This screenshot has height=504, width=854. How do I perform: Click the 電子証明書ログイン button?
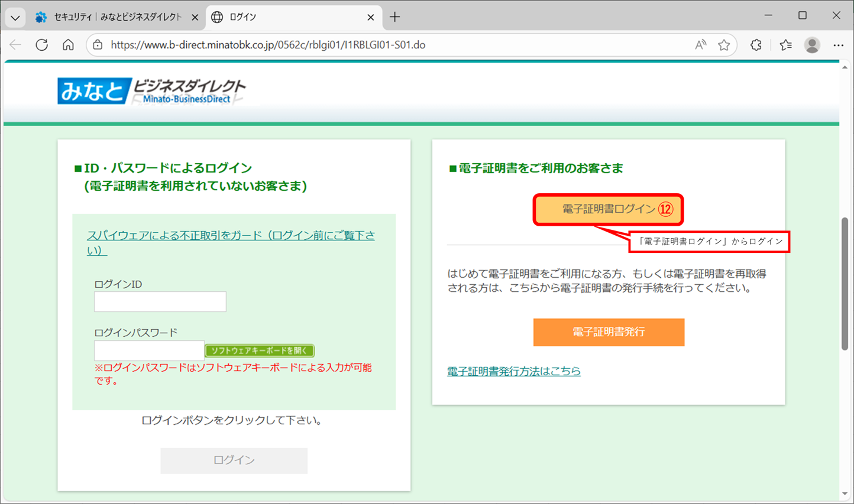click(608, 209)
